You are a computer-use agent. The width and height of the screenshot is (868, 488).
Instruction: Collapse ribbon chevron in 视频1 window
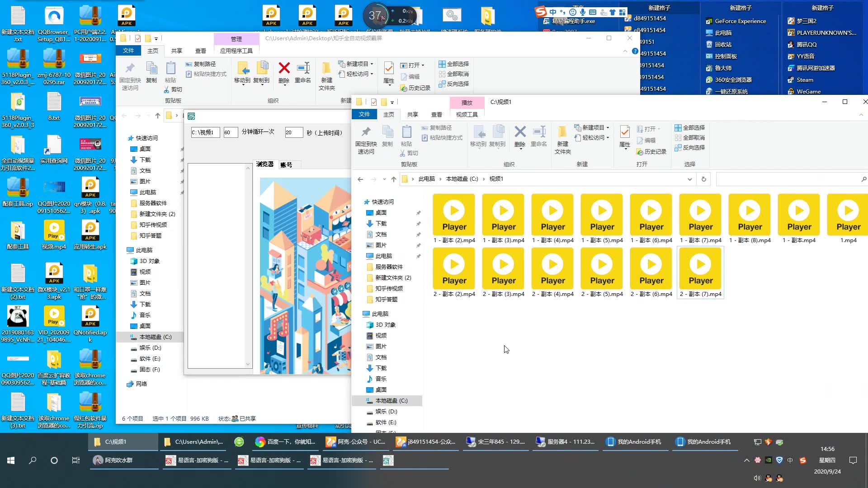861,115
